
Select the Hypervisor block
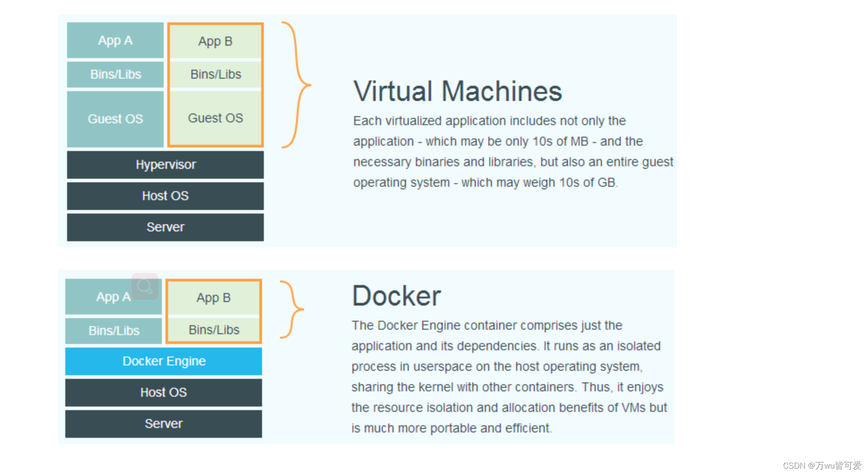coord(165,165)
